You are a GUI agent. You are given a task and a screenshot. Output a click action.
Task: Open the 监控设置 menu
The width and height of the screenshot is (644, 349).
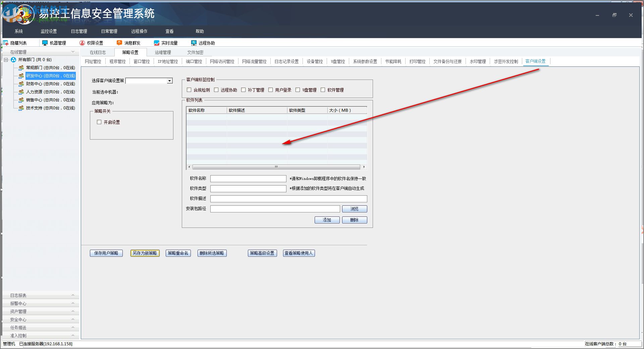49,31
